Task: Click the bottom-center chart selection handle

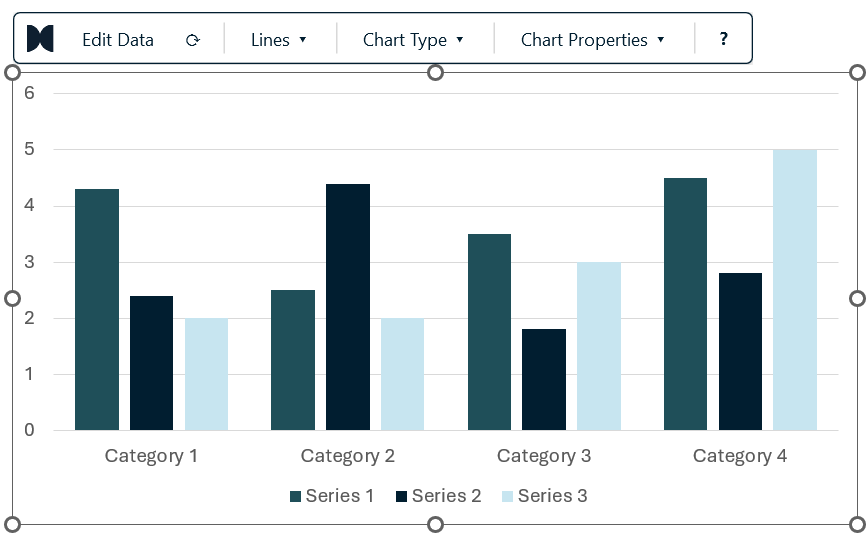Action: tap(436, 524)
